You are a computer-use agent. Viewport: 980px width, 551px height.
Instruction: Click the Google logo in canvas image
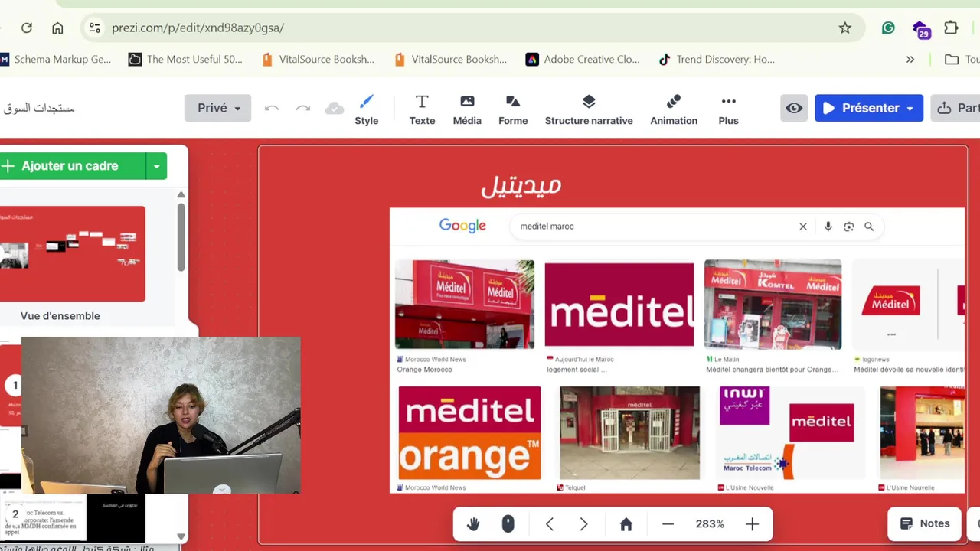462,226
